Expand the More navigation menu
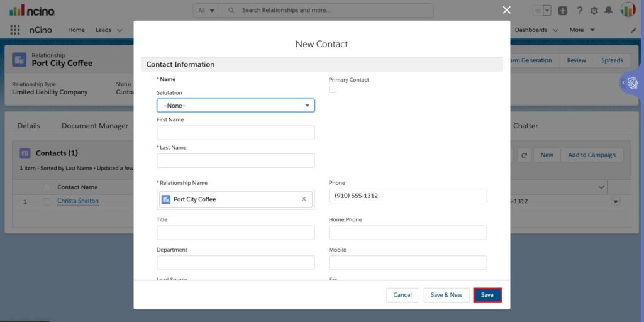644x322 pixels. (x=582, y=30)
